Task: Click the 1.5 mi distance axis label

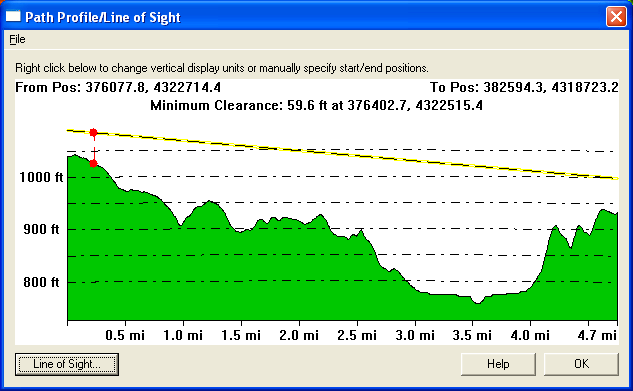Action: click(241, 335)
